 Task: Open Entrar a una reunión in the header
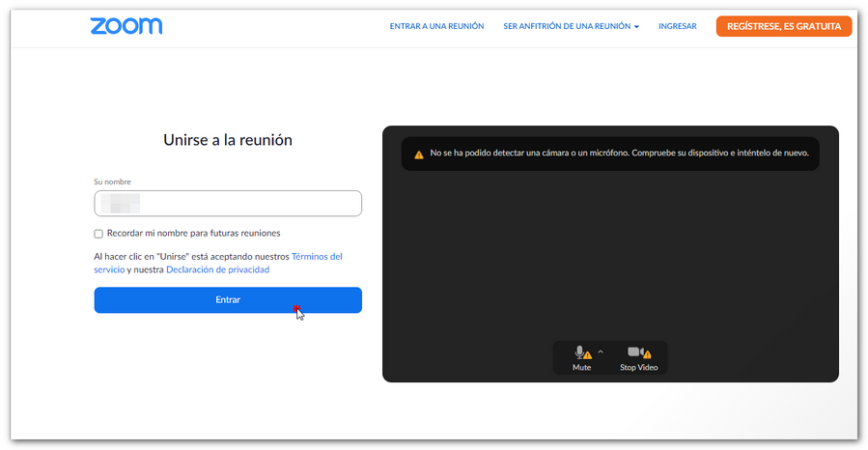[436, 26]
